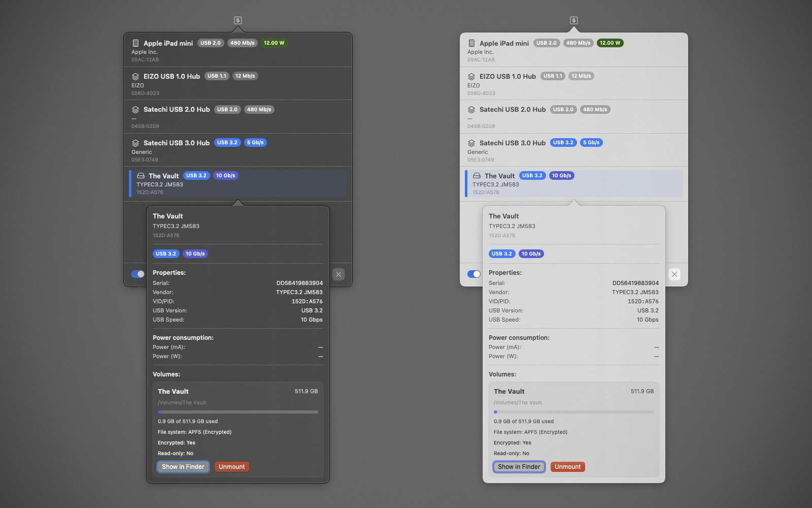Click the storage usage bar in dark popover
Screen dimensions: 812x508
pos(238,412)
